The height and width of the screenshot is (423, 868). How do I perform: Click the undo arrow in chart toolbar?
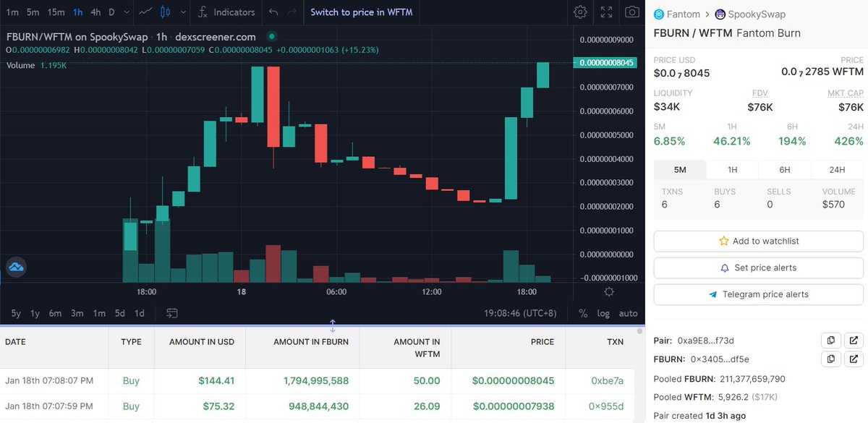tap(273, 12)
